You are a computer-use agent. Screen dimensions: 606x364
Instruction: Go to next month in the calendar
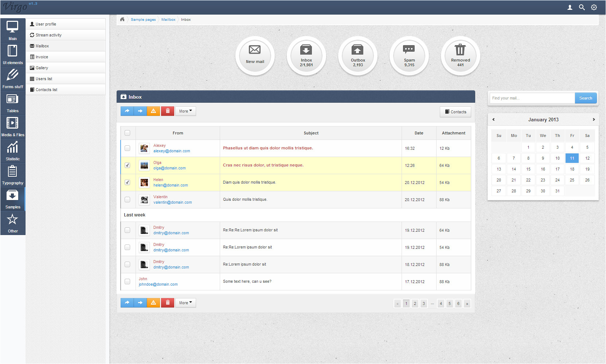[594, 119]
